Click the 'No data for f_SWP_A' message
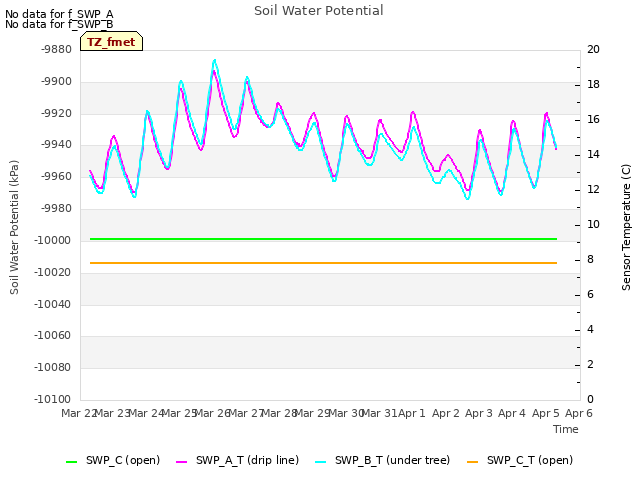 pos(59,14)
